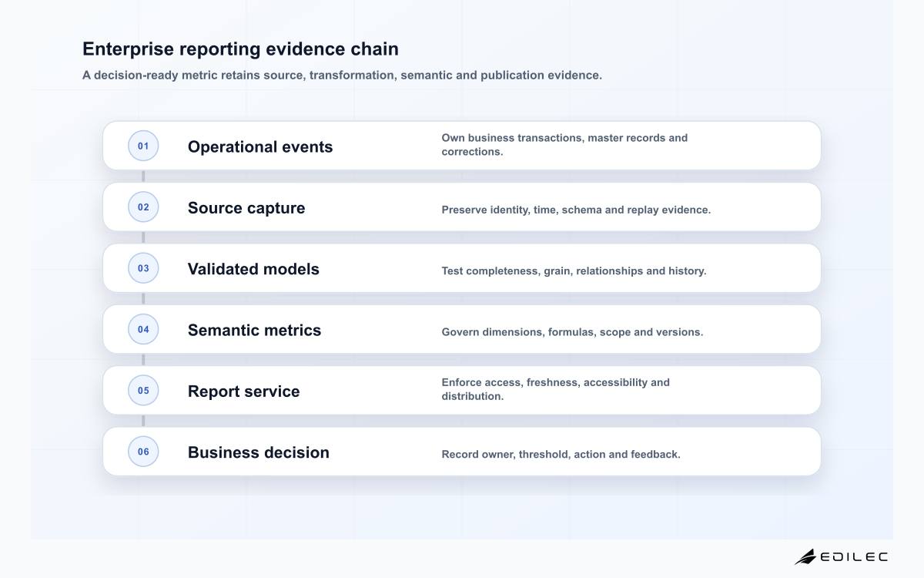Click the Edilec logo wing icon
This screenshot has height=578, width=924.
coord(805,556)
